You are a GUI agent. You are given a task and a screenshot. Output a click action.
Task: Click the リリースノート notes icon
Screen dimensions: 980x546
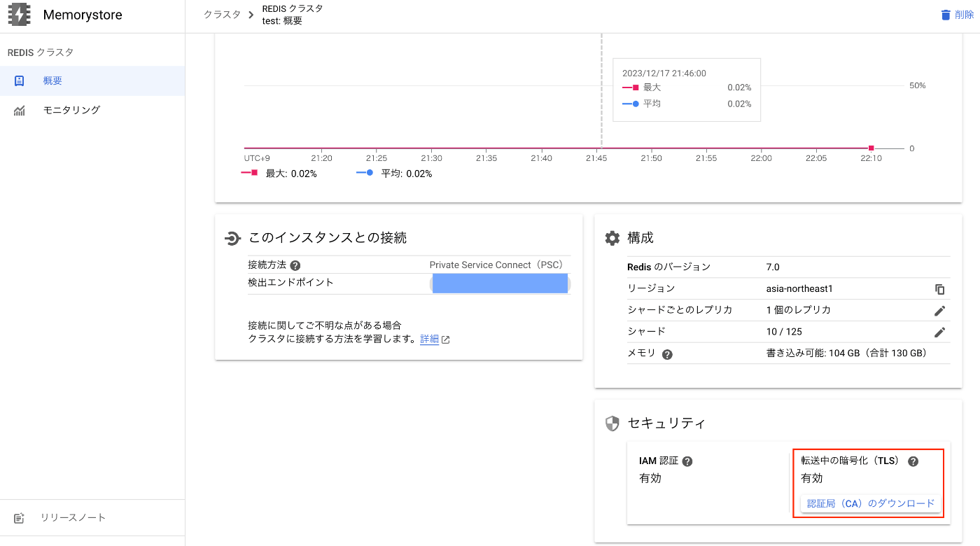(x=20, y=518)
